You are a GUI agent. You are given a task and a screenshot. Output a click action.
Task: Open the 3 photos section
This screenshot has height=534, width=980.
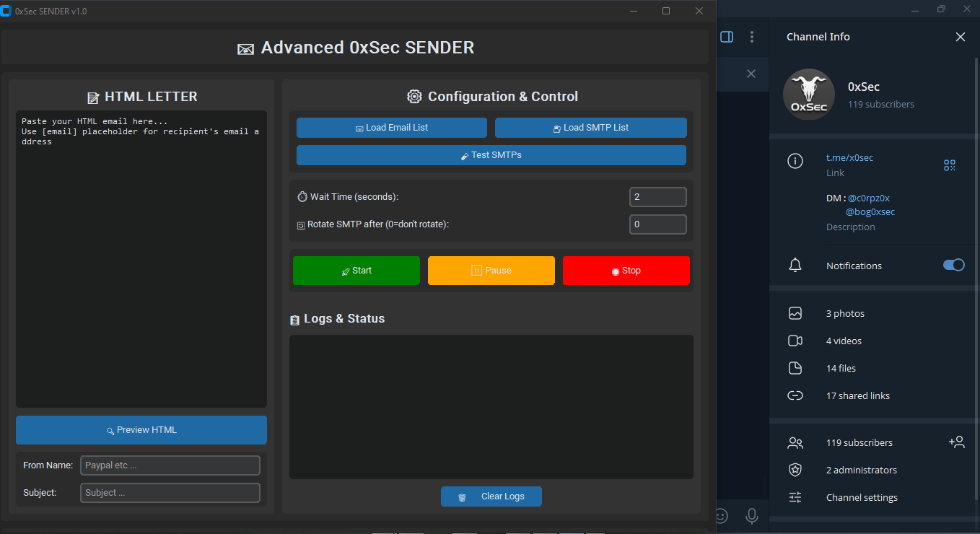[x=845, y=313]
